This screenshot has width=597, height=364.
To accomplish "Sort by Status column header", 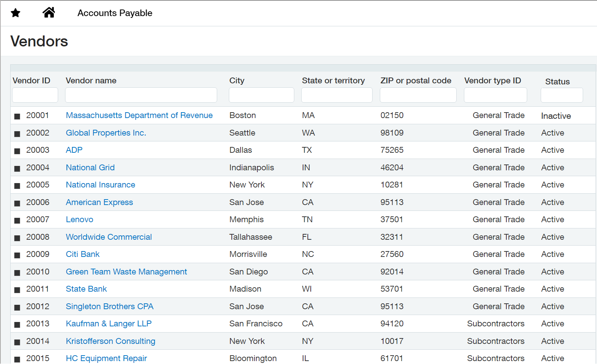I will 558,81.
